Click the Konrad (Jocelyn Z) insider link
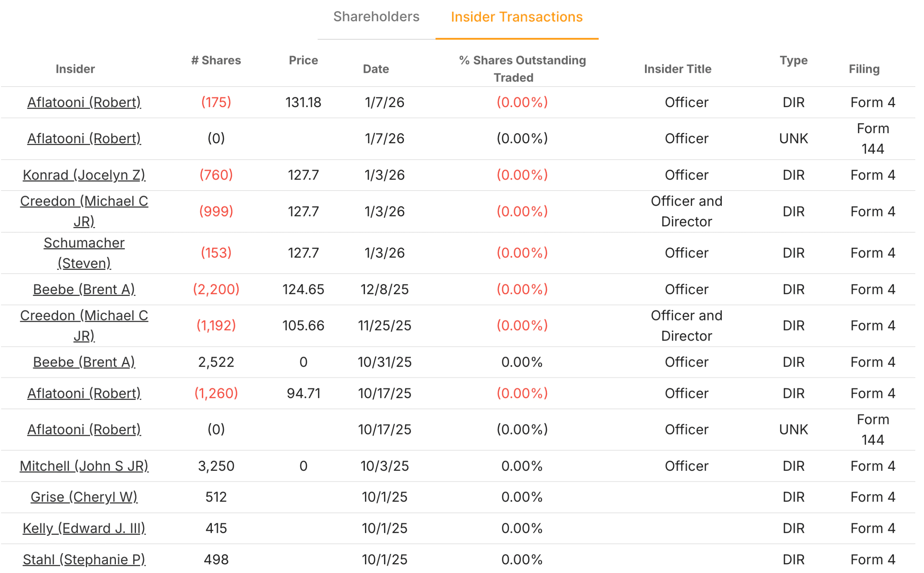 [84, 175]
